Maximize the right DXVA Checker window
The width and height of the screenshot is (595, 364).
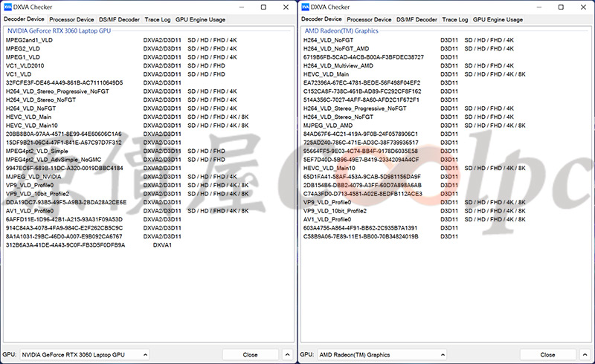561,7
